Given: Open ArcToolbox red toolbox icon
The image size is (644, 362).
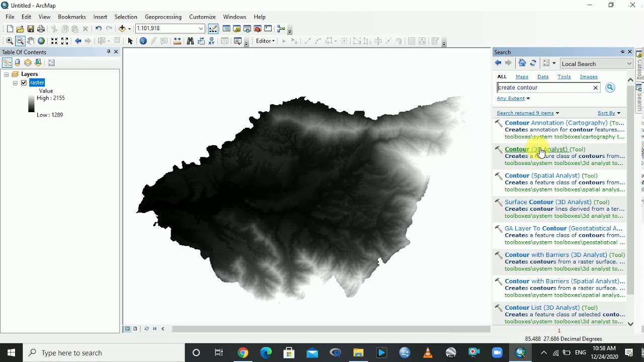Looking at the screenshot, I should tap(258, 29).
